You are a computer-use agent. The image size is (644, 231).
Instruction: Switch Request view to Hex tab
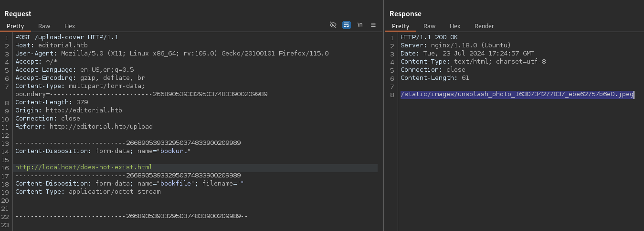click(x=70, y=26)
